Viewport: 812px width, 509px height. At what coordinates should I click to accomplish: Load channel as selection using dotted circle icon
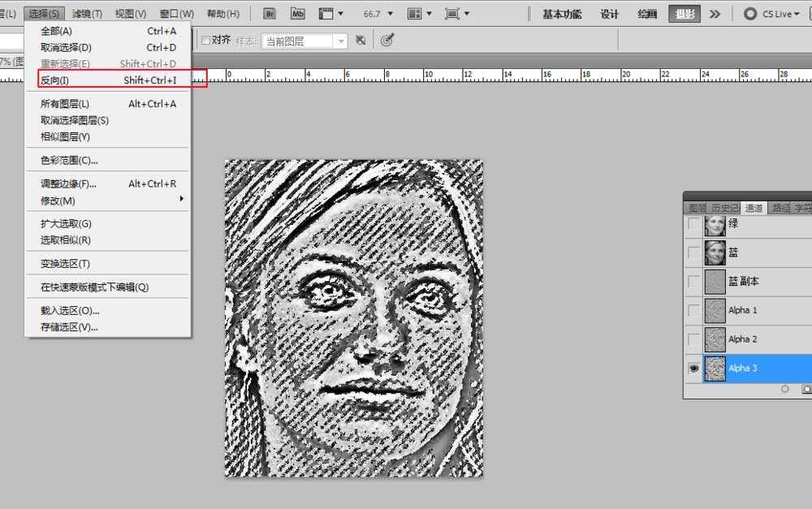(784, 390)
